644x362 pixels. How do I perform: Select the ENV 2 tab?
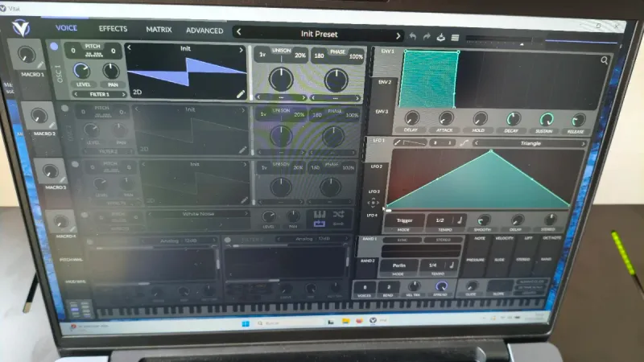pos(385,82)
